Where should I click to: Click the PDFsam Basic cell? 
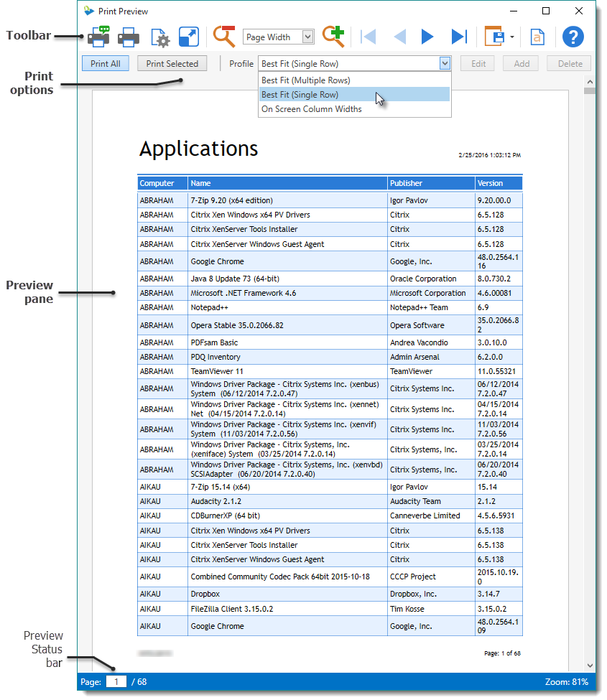tap(287, 342)
